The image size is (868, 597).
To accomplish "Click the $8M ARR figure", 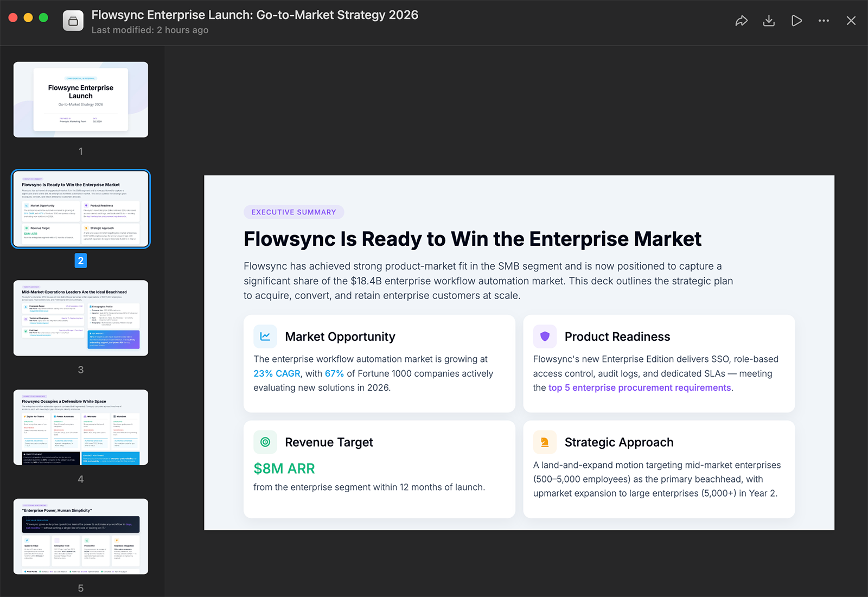I will 284,468.
